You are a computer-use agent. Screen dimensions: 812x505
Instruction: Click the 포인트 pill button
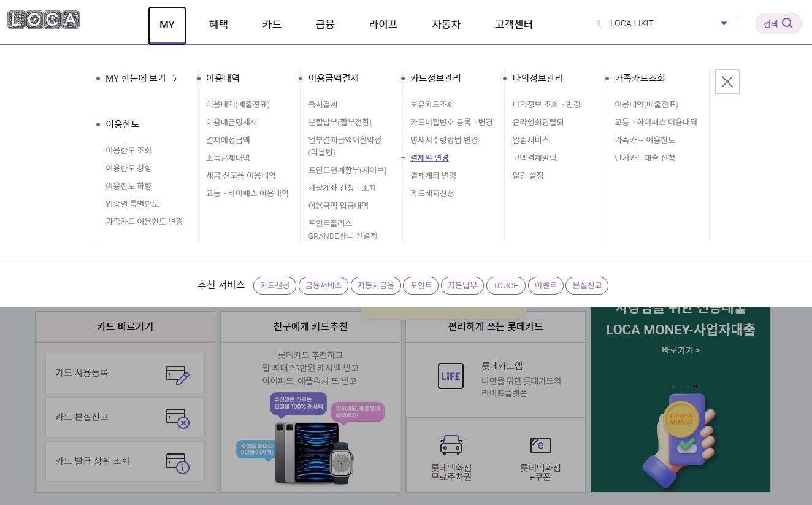point(421,285)
